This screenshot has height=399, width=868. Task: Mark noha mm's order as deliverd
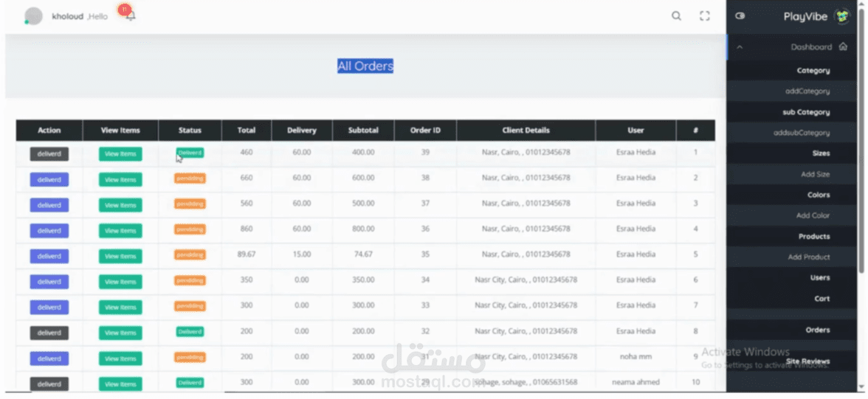(x=49, y=358)
